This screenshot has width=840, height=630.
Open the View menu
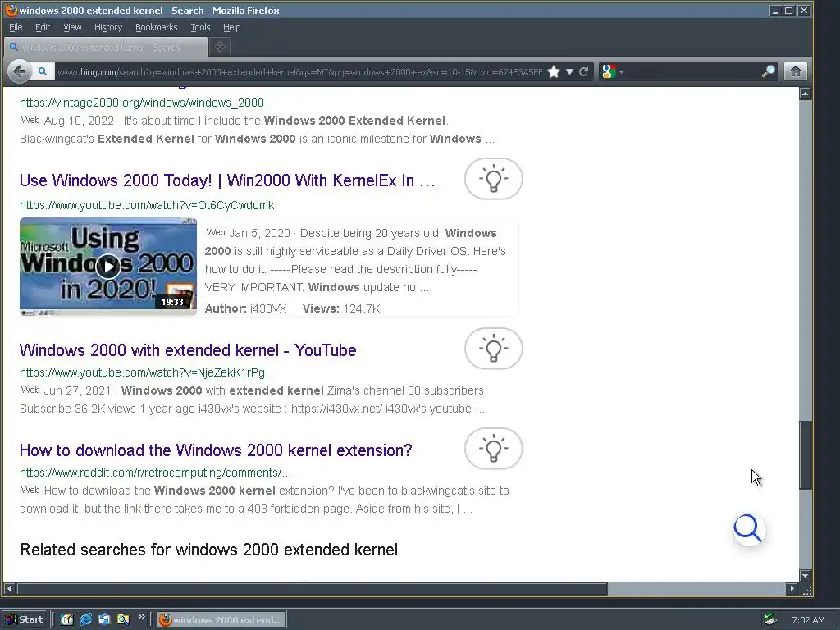(72, 27)
